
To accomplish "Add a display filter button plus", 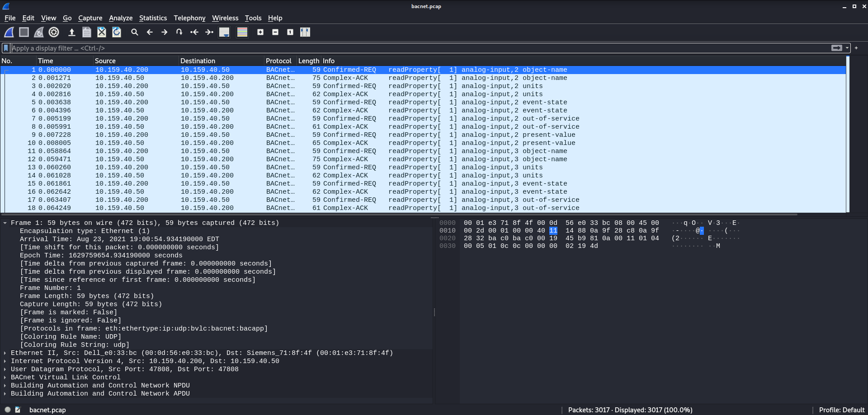I will (x=856, y=48).
